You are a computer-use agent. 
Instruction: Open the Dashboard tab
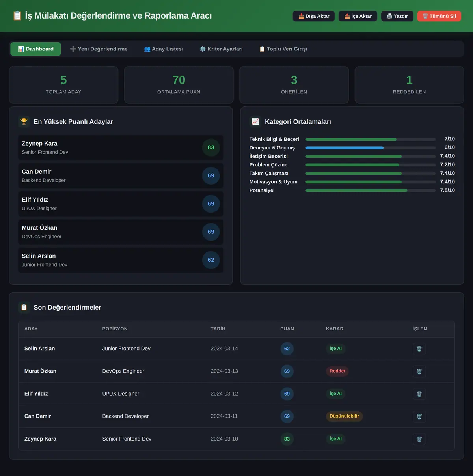(x=35, y=49)
